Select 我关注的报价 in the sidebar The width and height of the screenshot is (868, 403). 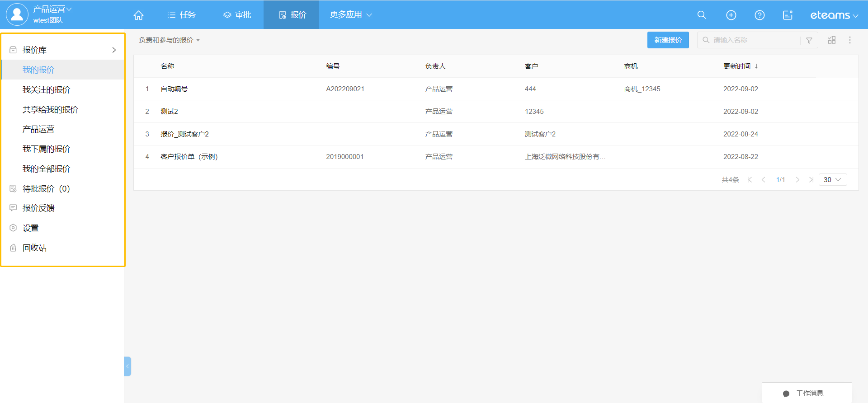46,89
